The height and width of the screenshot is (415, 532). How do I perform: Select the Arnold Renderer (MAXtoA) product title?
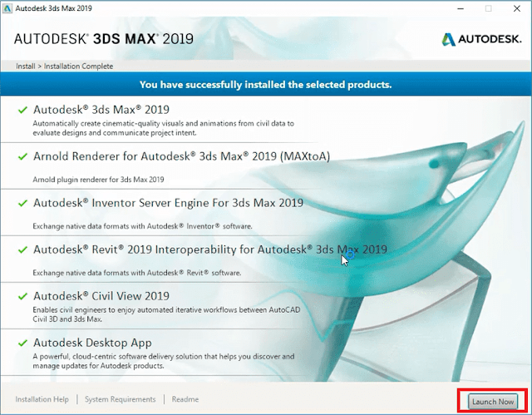coord(181,156)
